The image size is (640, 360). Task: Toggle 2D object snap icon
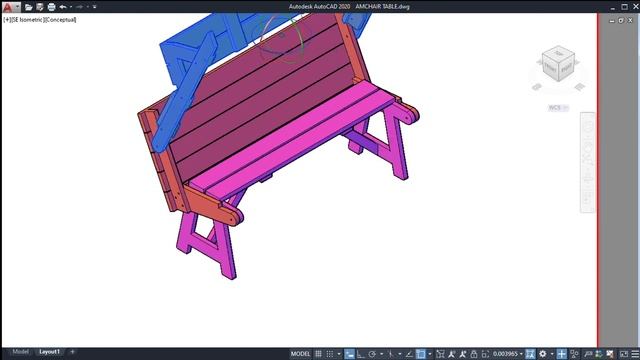(x=421, y=354)
